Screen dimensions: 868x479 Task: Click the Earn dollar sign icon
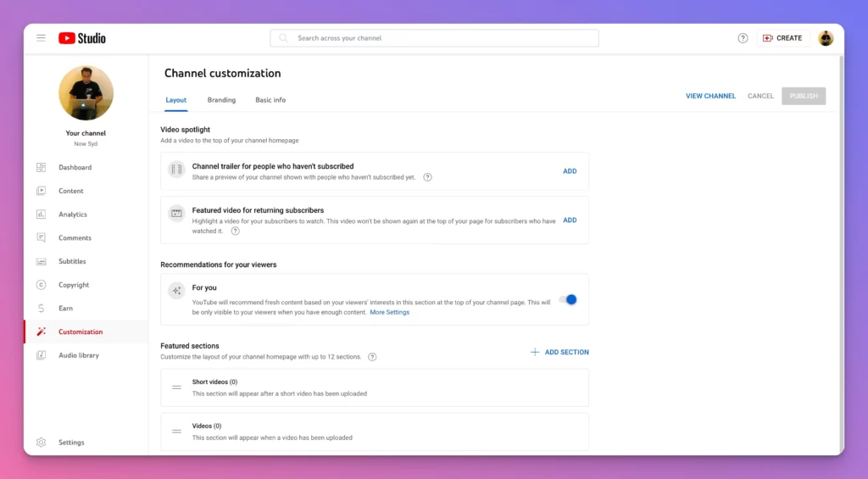tap(41, 309)
